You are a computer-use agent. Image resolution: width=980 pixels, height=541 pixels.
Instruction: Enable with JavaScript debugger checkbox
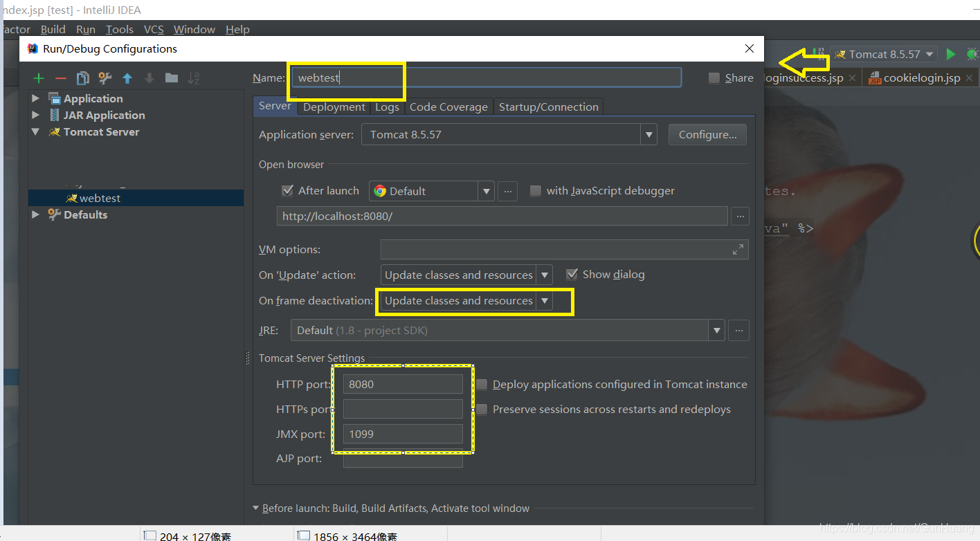[536, 191]
